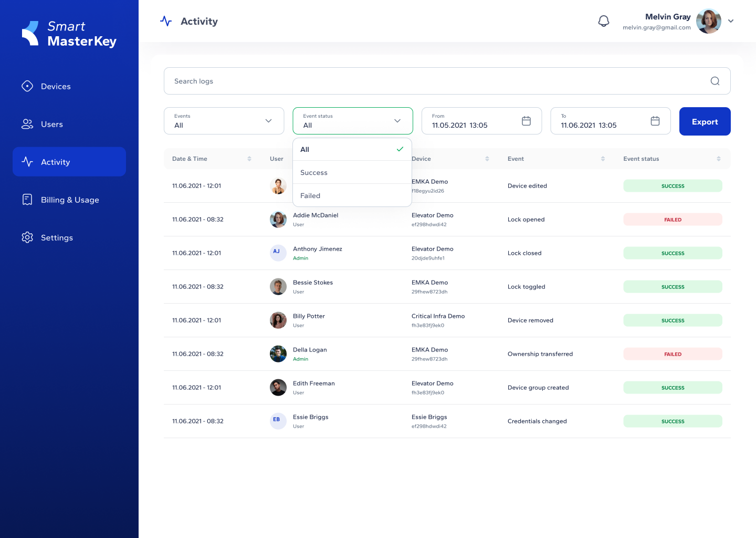756x538 pixels.
Task: Go to Devices in sidebar
Action: pyautogui.click(x=56, y=86)
